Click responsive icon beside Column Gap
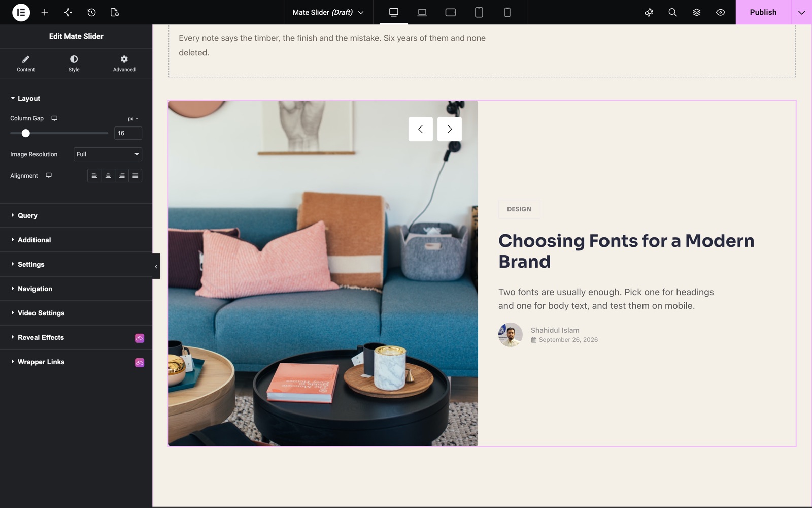The image size is (812, 508). tap(54, 118)
